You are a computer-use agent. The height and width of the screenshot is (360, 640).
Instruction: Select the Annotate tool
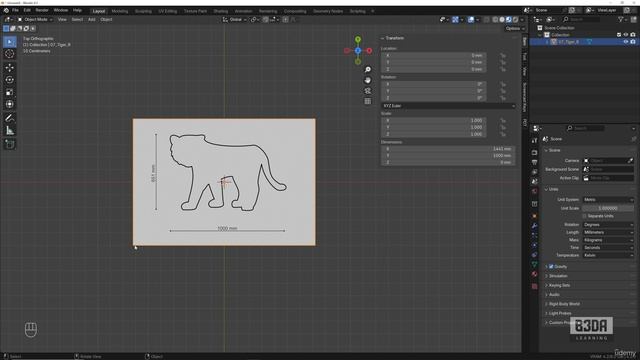[x=10, y=118]
